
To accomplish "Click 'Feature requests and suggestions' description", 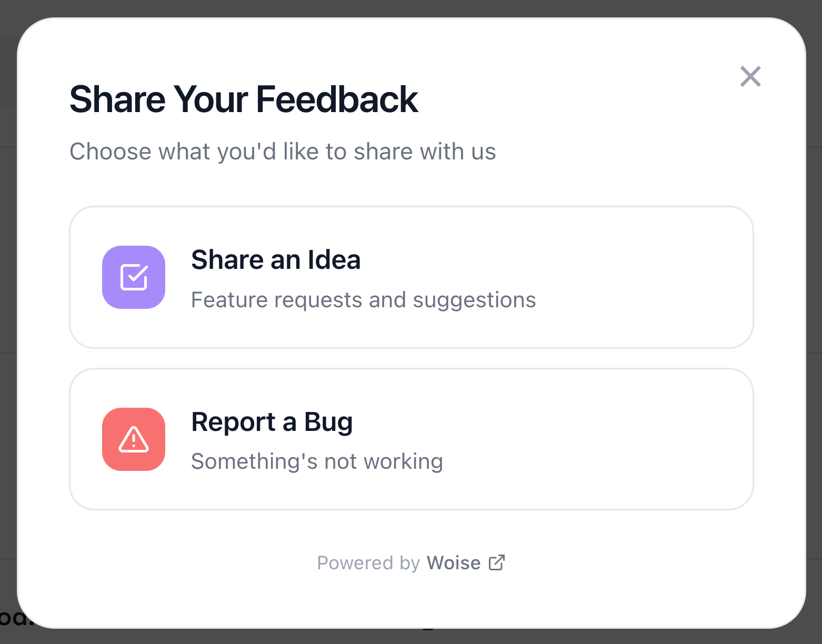I will (364, 299).
